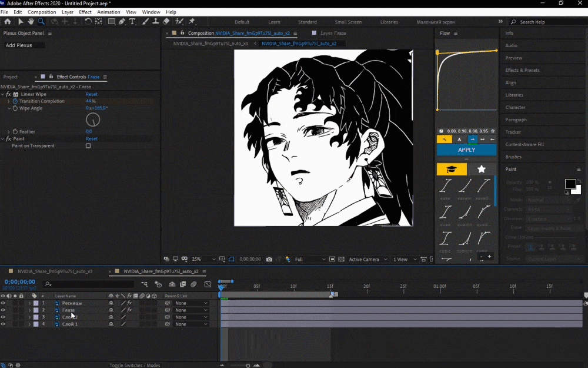Select the Puppet Pin tool

[192, 21]
